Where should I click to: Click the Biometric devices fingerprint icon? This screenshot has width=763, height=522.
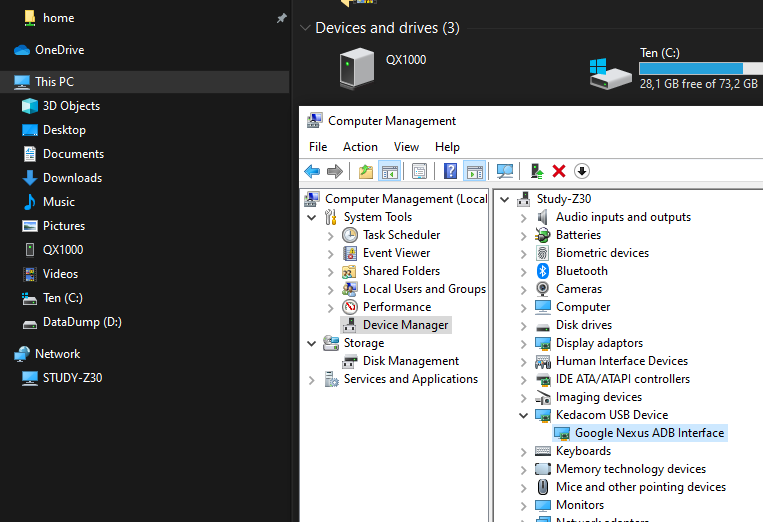[x=543, y=253]
